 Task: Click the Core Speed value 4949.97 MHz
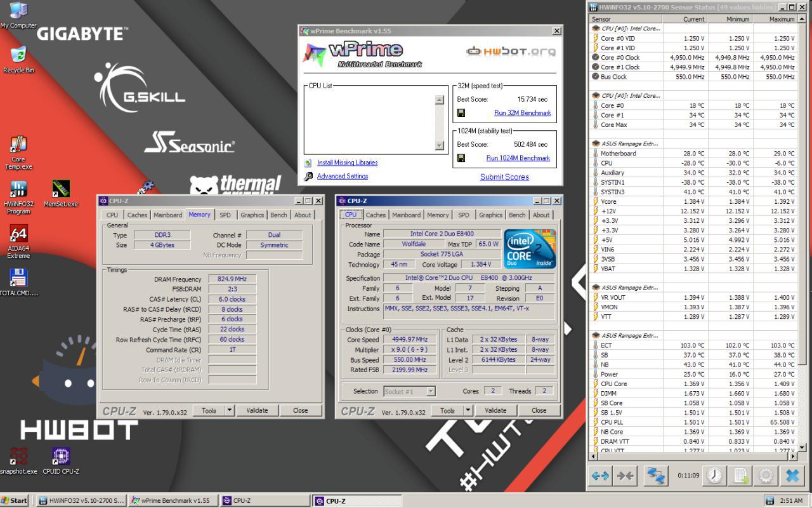tap(410, 339)
